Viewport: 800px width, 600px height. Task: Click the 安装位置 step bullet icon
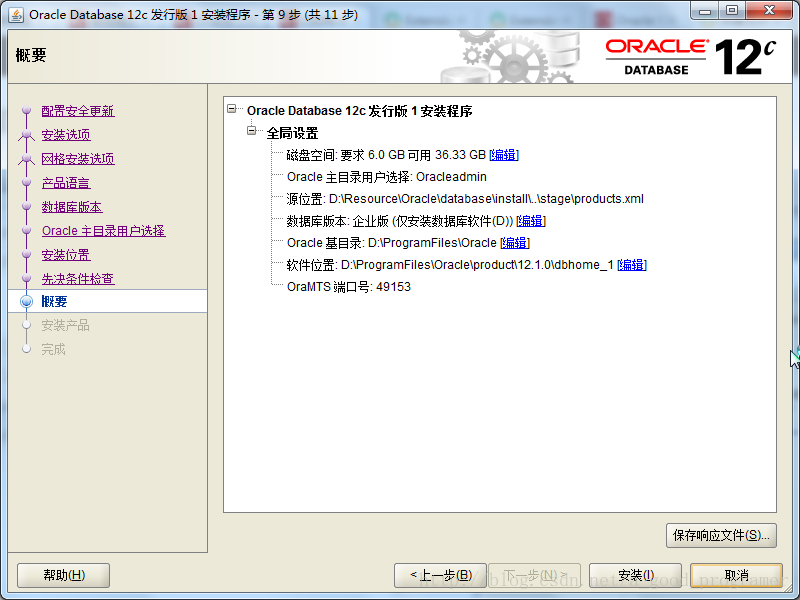point(27,255)
